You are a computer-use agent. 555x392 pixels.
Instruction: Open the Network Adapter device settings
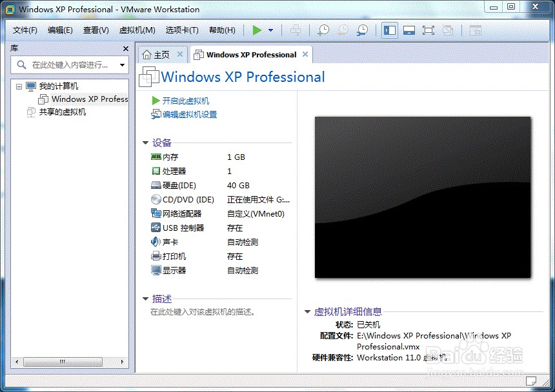[x=185, y=213]
